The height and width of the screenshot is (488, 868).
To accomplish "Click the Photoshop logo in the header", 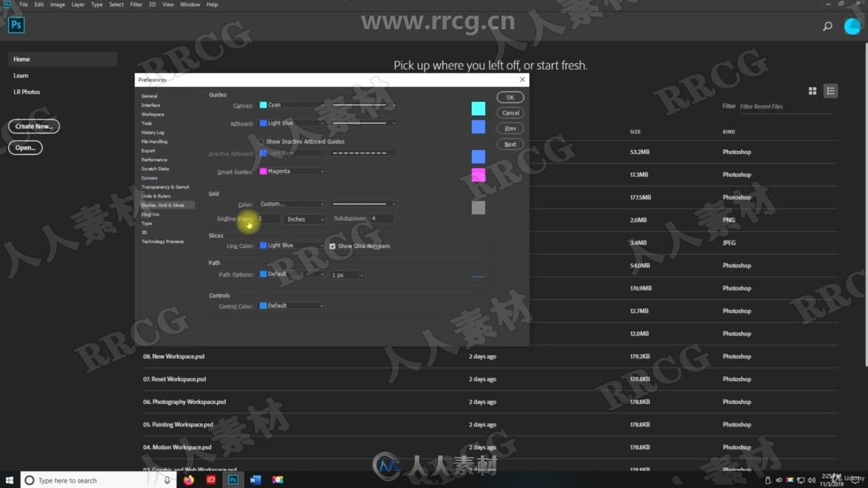I will click(x=16, y=25).
